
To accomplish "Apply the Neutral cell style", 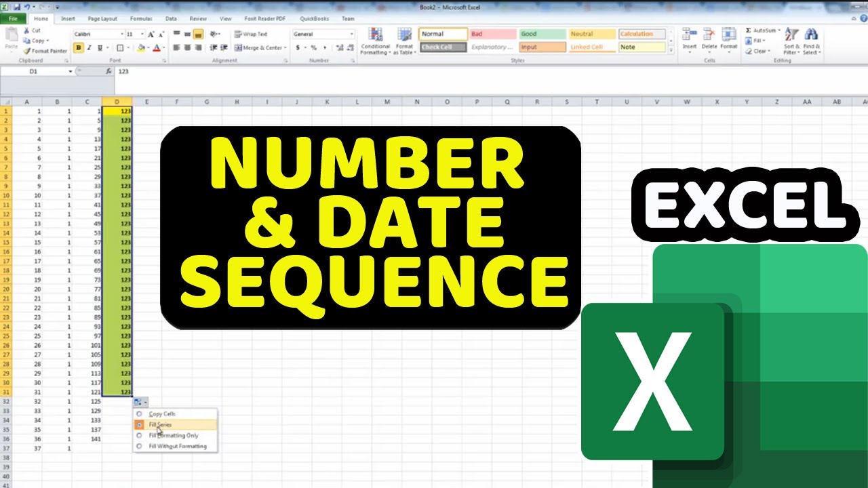I will point(592,34).
